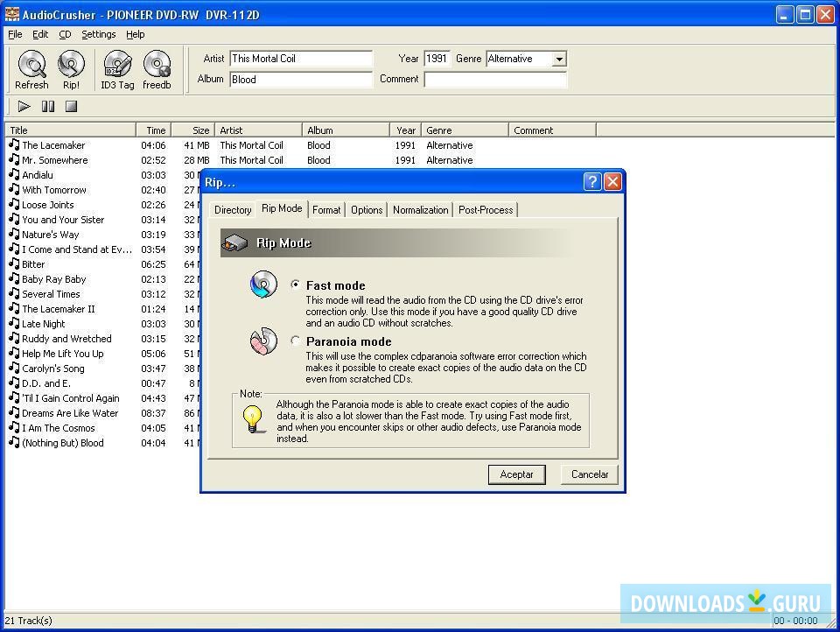Select the Fast mode radio button
Image resolution: width=840 pixels, height=632 pixels.
pos(295,284)
